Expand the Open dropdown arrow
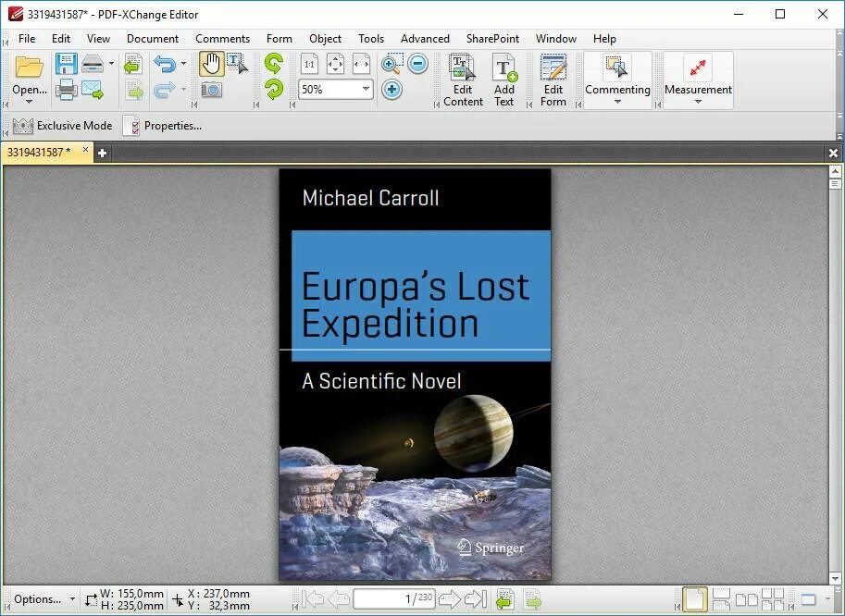The image size is (845, 616). 29,102
